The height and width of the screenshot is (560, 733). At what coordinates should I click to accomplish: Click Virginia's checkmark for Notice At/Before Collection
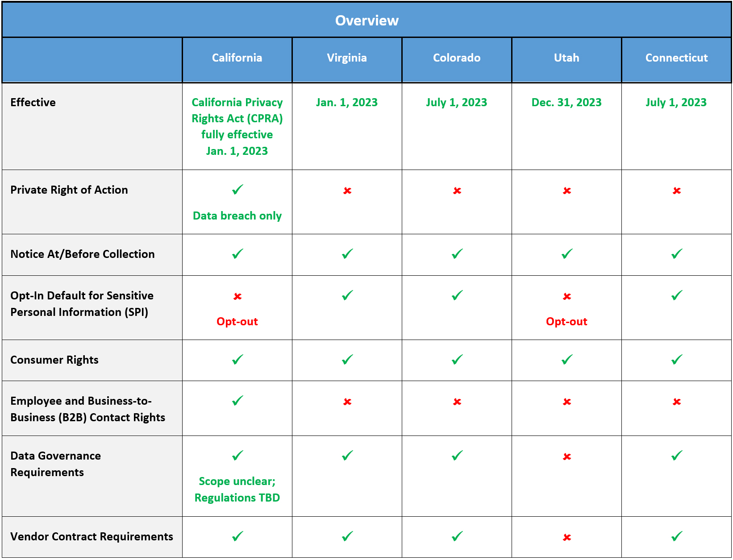pyautogui.click(x=347, y=254)
